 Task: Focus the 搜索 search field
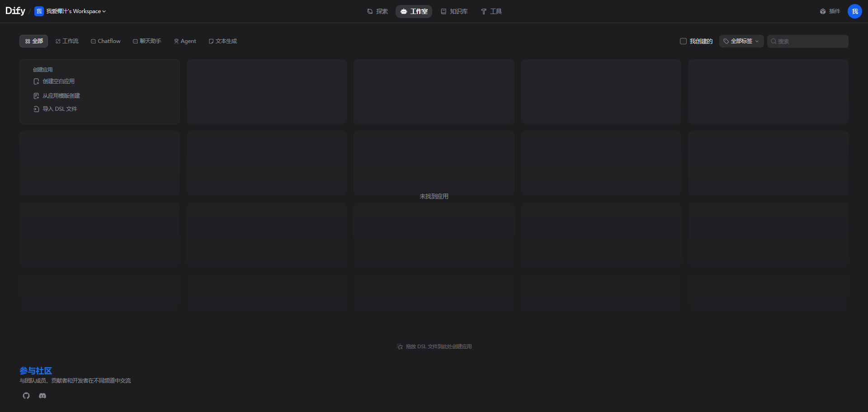coord(807,41)
